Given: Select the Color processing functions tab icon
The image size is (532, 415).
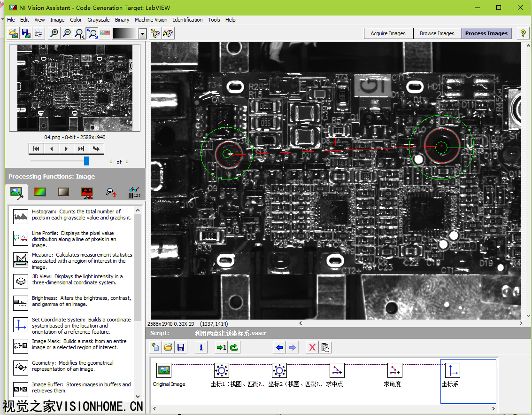Looking at the screenshot, I should [40, 192].
